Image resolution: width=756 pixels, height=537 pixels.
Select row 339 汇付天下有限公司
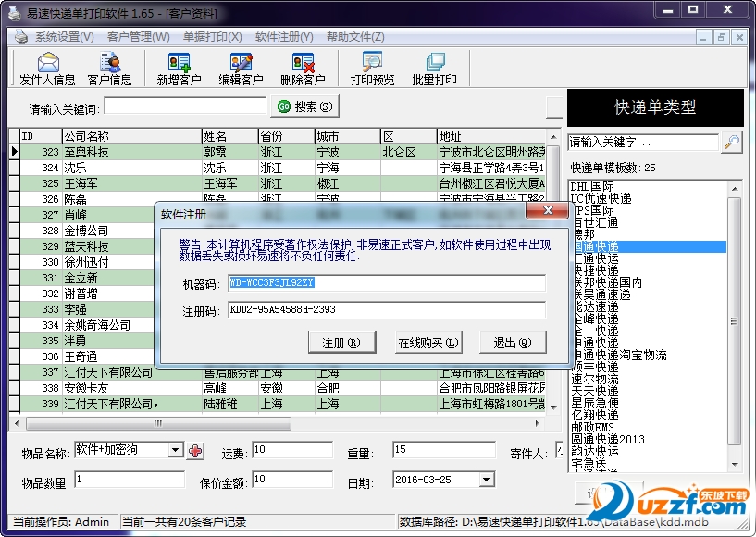[282, 404]
